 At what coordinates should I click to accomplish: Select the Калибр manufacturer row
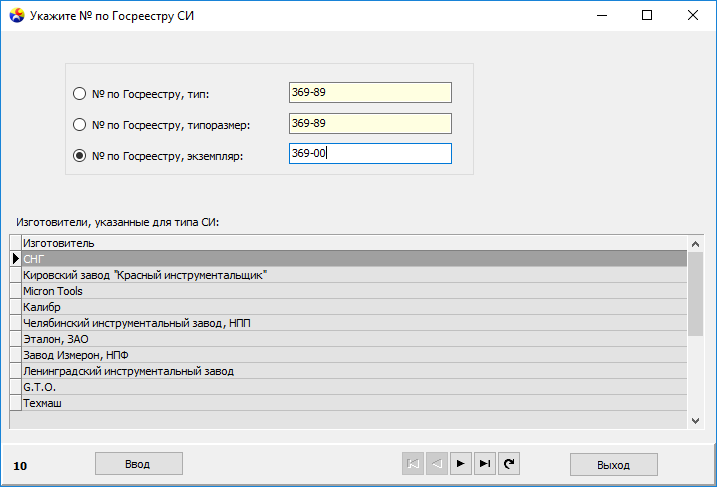click(354, 307)
